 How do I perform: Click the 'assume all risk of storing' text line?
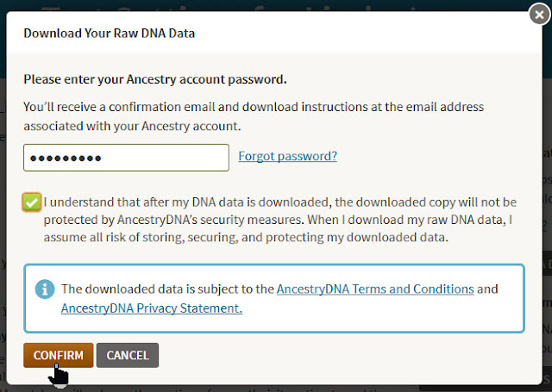246,237
